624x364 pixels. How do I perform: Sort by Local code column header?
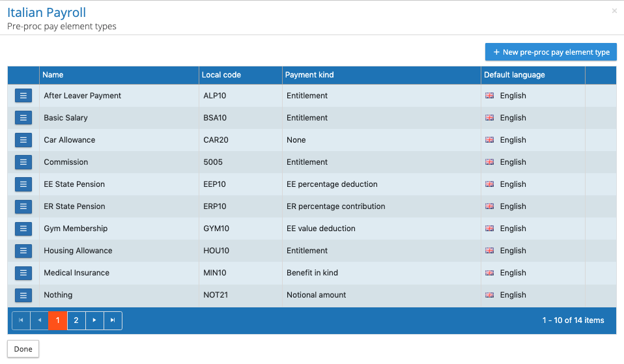(221, 75)
